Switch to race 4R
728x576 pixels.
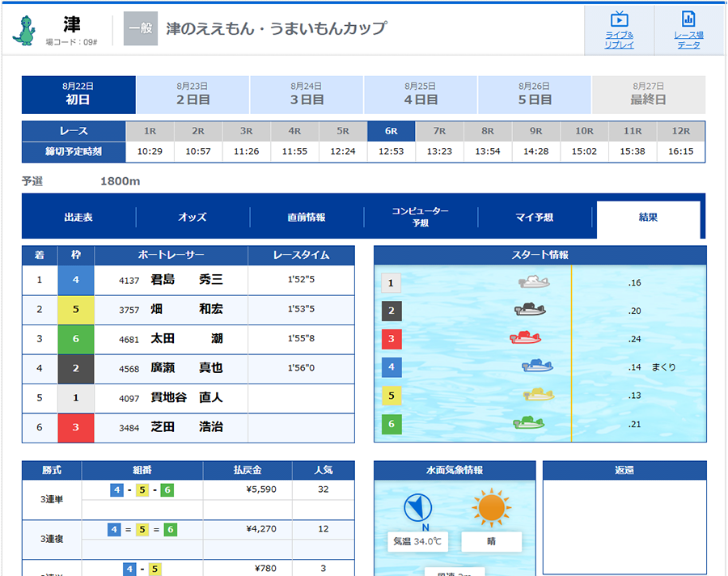[x=294, y=131]
